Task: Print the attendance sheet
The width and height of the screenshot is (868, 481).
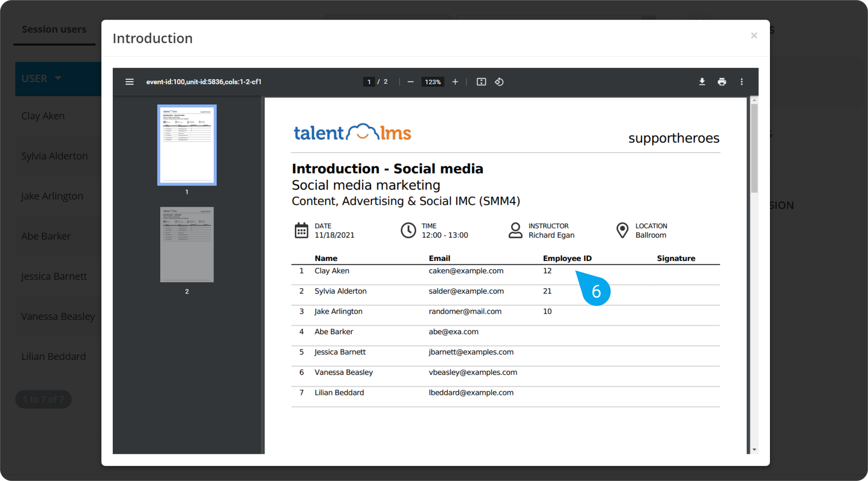Action: pyautogui.click(x=722, y=81)
